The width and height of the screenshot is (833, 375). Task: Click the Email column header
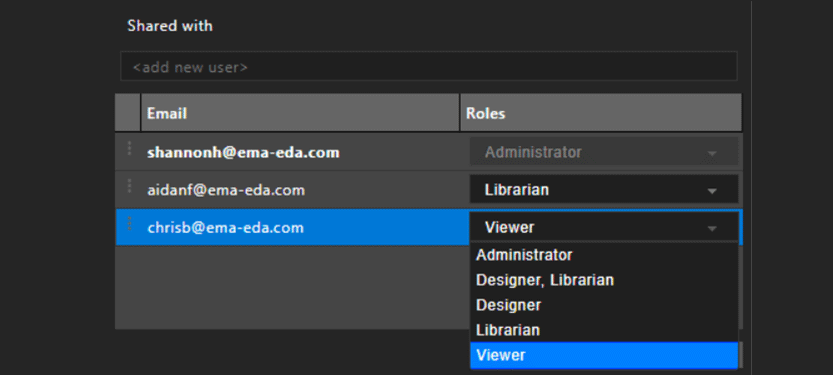pyautogui.click(x=300, y=113)
